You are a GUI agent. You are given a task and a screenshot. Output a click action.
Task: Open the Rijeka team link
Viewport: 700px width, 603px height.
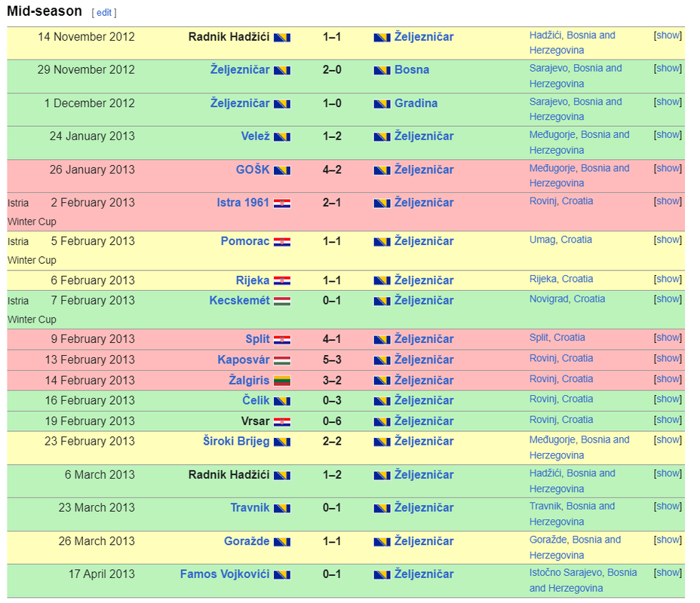click(253, 280)
